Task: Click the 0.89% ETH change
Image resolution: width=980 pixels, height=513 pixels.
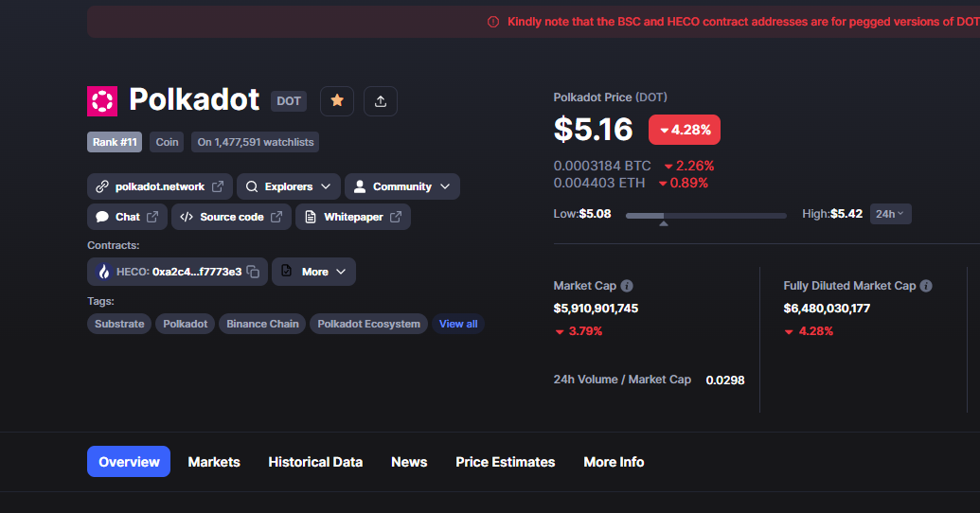Action: click(x=683, y=183)
